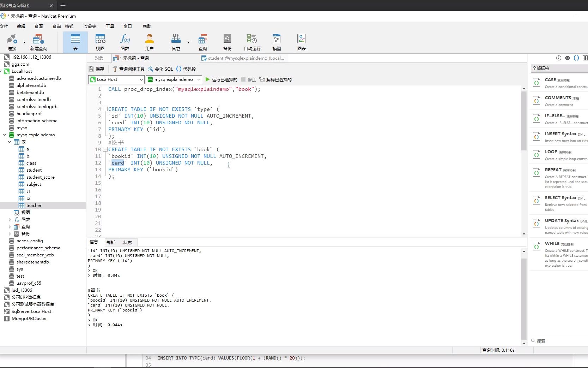Open the Edit (编辑) menu
Screen dimensions: 588x368
(21, 26)
